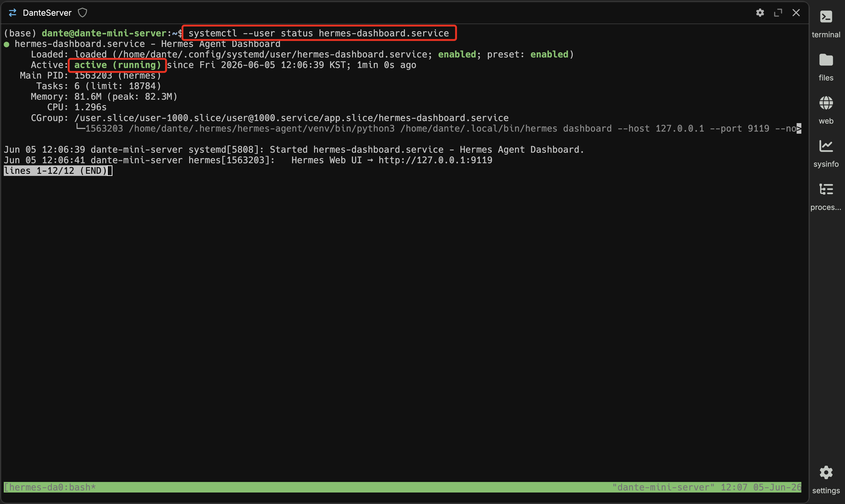This screenshot has height=504, width=845.
Task: Click the shield icon beside DanteServer
Action: pos(83,13)
